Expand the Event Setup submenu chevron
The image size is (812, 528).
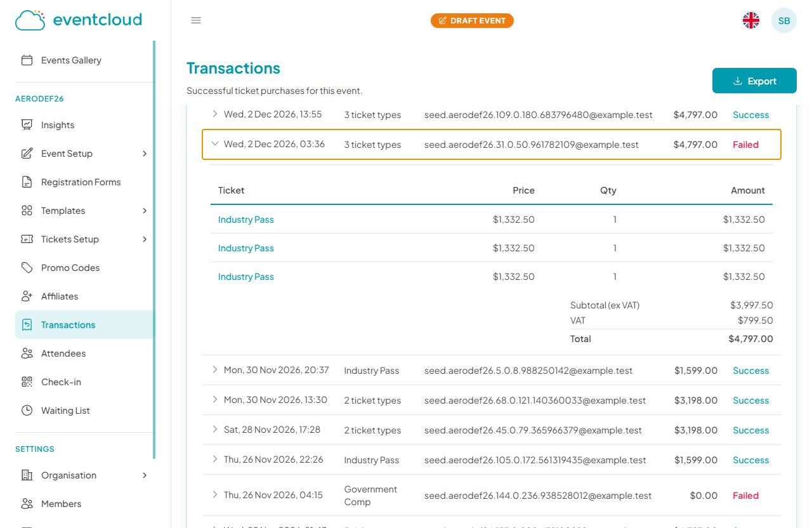(145, 154)
